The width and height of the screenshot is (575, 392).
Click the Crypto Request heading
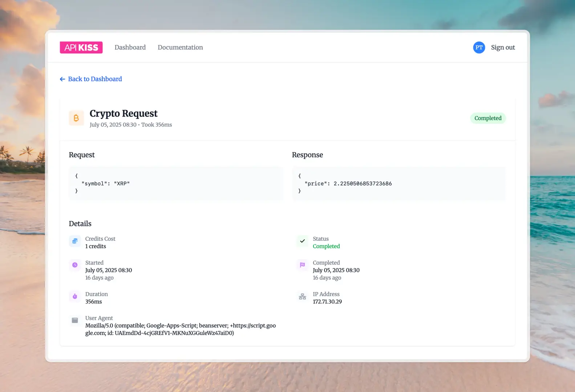pyautogui.click(x=123, y=114)
